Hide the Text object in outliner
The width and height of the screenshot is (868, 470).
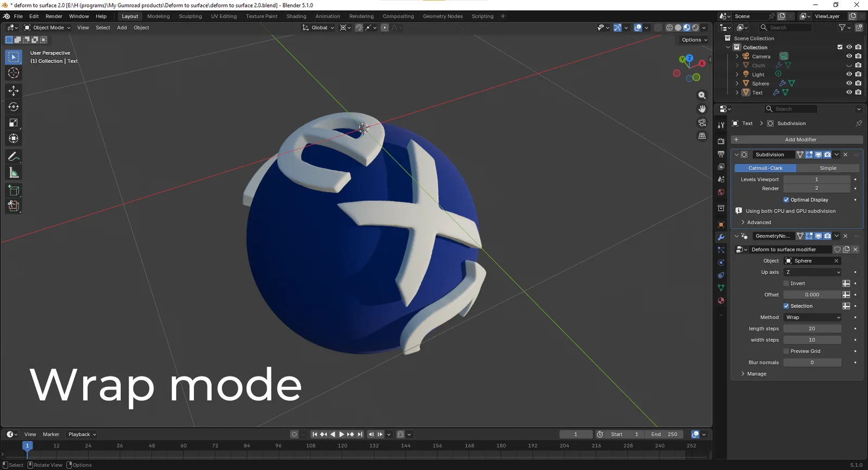point(849,92)
